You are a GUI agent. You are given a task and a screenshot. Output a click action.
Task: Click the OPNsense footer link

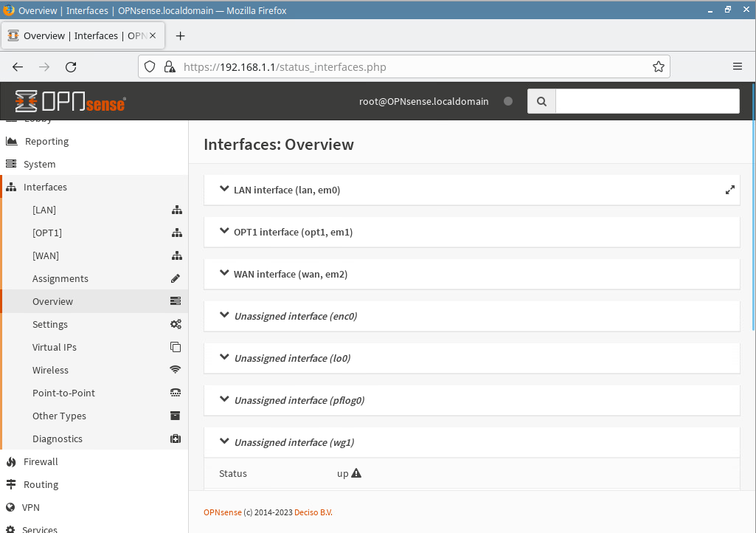222,512
